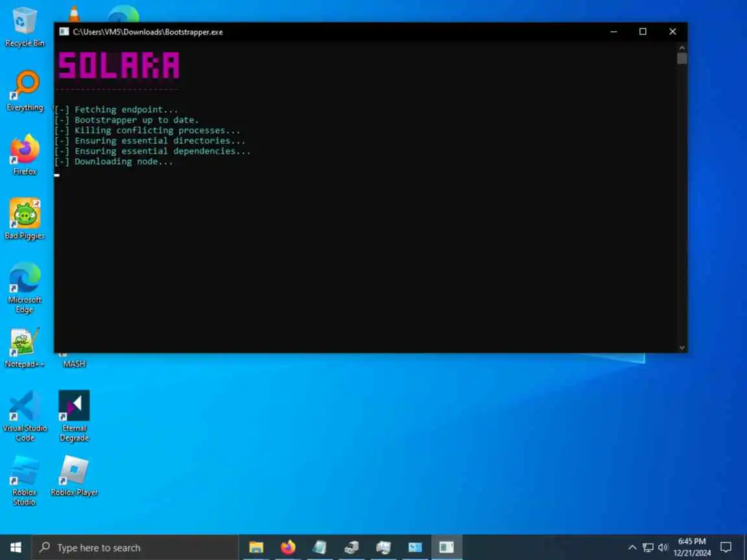Open the clock showing 6:45 PM

tap(692, 548)
